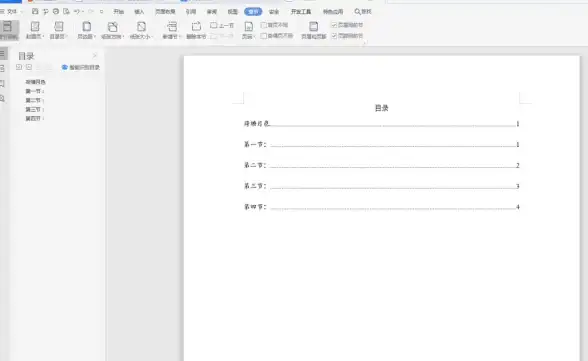Switch to the 页面布局 tab
This screenshot has width=588, height=361.
point(165,12)
